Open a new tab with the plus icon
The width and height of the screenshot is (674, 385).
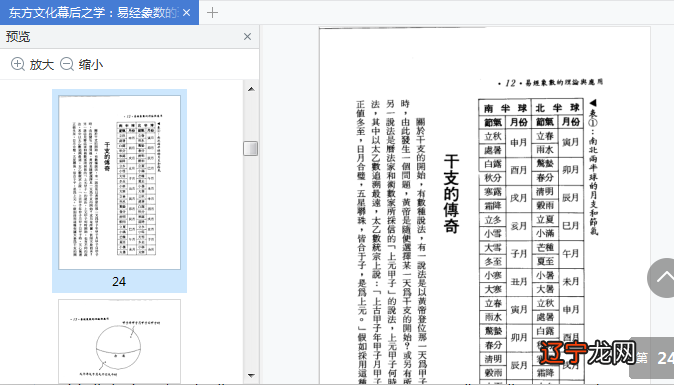[x=212, y=12]
